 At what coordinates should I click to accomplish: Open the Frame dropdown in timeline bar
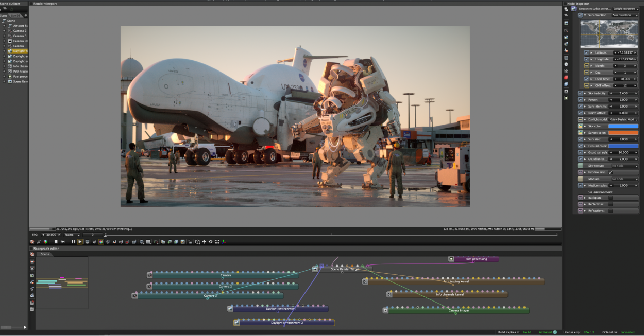tap(72, 235)
